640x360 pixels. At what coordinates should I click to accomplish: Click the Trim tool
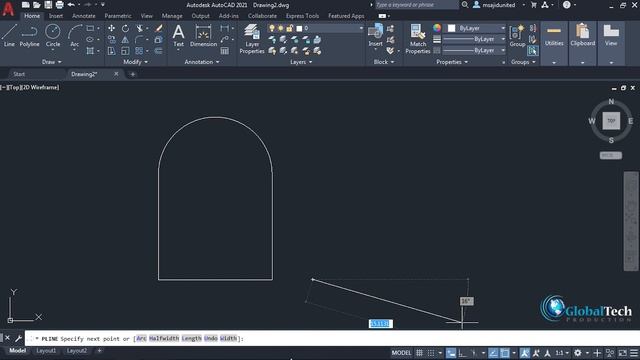140,28
